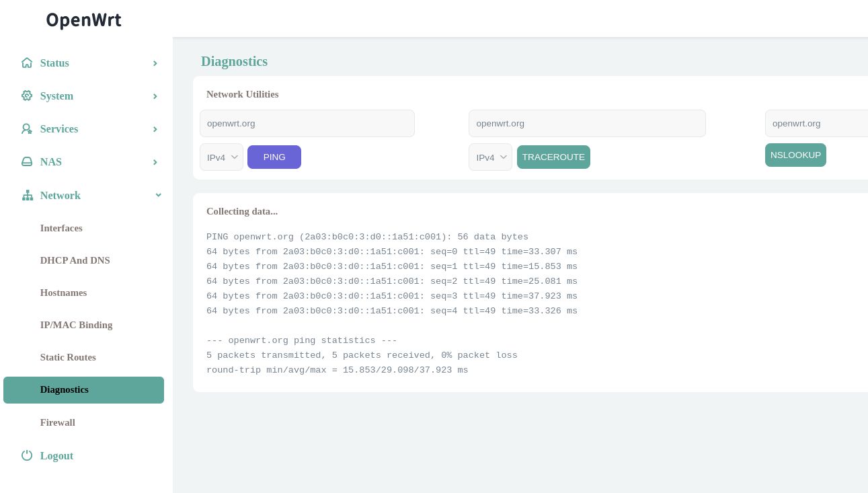Click the PING openwrt.org 56 data bytes line
The width and height of the screenshot is (868, 493).
point(367,237)
